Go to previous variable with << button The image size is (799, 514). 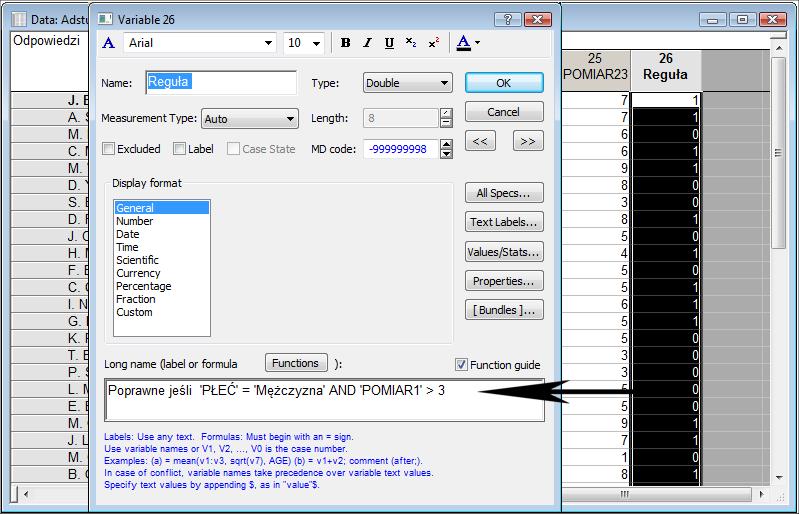(480, 141)
